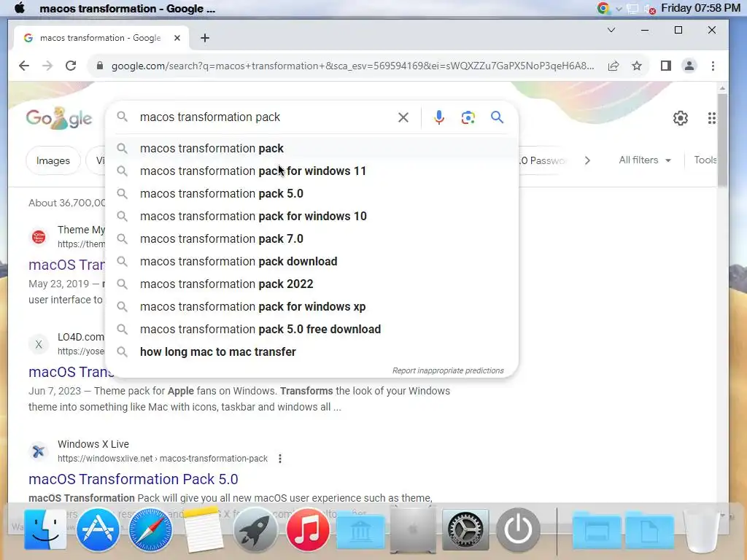Click the power button dock icon
This screenshot has height=560, width=747.
pos(519,529)
